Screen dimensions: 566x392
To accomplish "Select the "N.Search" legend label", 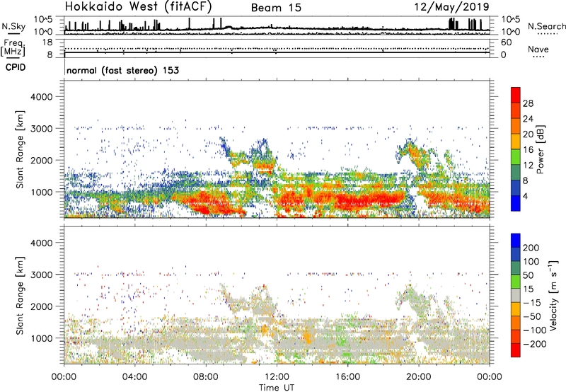I will tap(547, 26).
